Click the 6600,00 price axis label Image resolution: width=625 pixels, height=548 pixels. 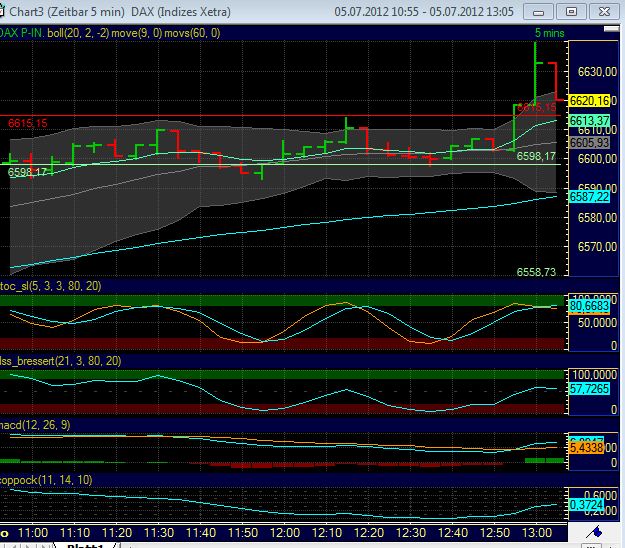click(597, 159)
